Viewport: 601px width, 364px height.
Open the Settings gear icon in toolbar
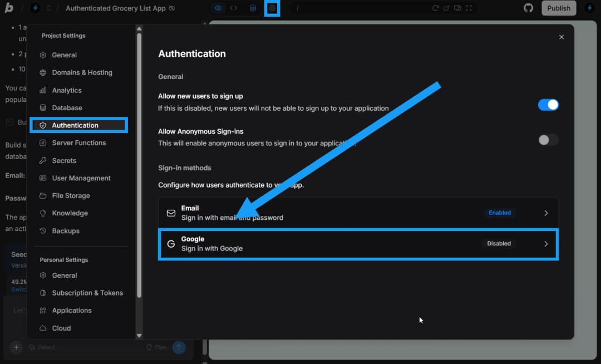pos(272,8)
